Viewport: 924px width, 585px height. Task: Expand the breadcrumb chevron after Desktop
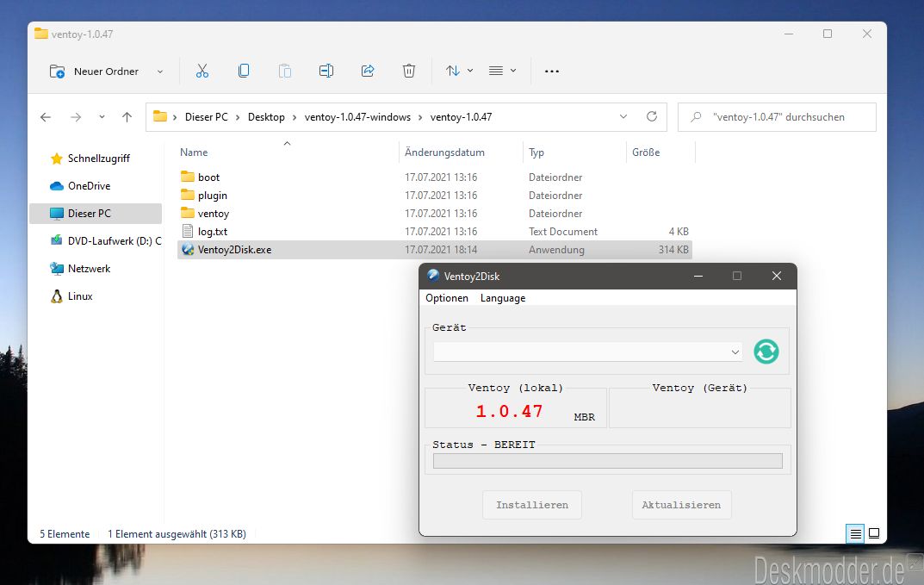294,117
